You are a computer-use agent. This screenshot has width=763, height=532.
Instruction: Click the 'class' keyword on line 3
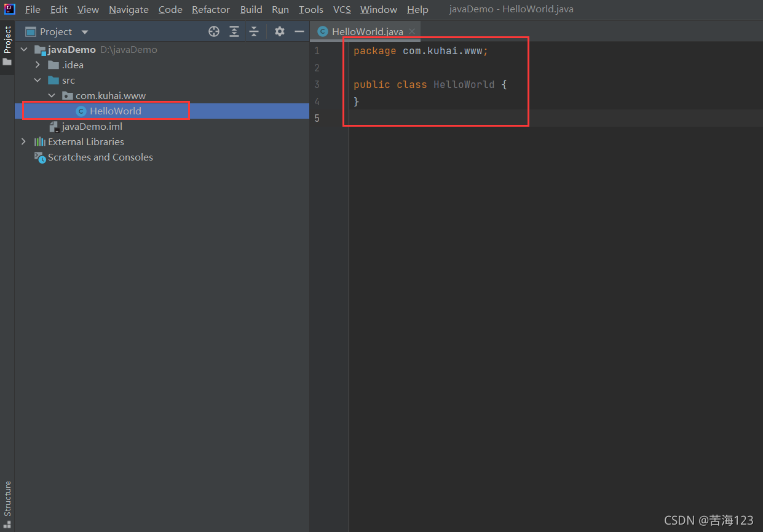tap(412, 85)
